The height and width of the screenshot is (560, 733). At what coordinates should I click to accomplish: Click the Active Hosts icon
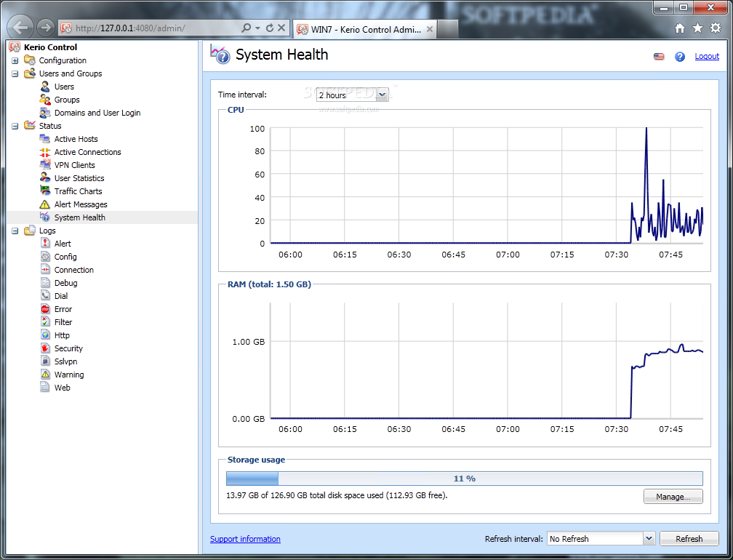(x=45, y=139)
